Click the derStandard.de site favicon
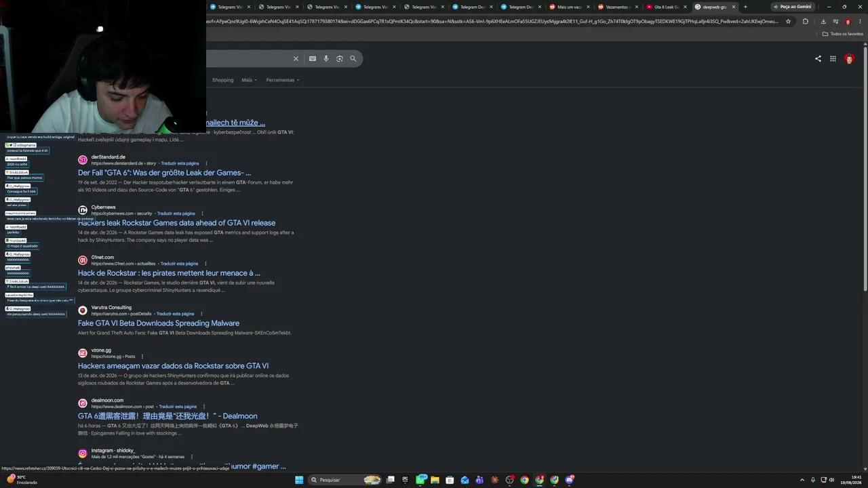This screenshot has height=488, width=868. (x=83, y=160)
